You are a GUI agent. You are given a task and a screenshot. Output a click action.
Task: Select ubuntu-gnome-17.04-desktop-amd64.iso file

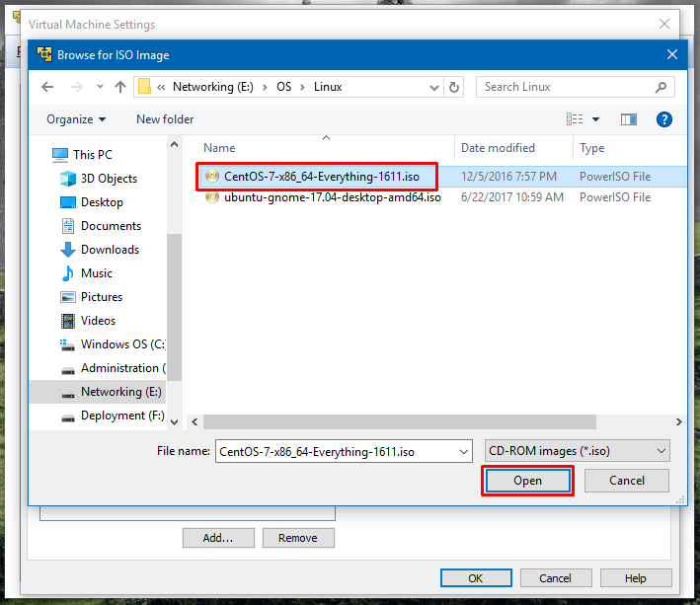332,197
